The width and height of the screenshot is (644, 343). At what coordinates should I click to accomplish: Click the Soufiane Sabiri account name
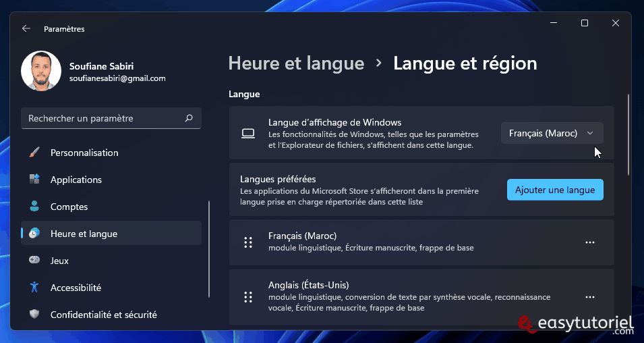point(101,66)
